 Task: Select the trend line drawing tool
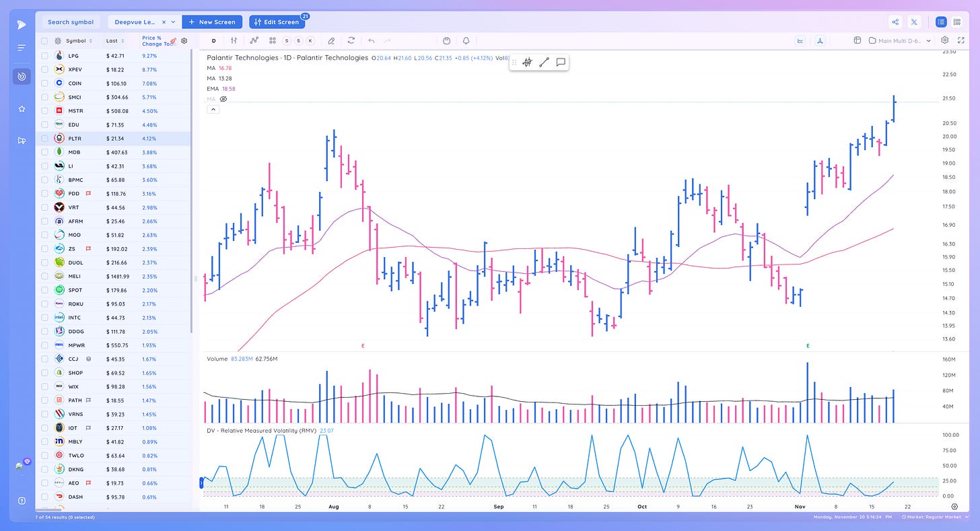click(x=544, y=62)
